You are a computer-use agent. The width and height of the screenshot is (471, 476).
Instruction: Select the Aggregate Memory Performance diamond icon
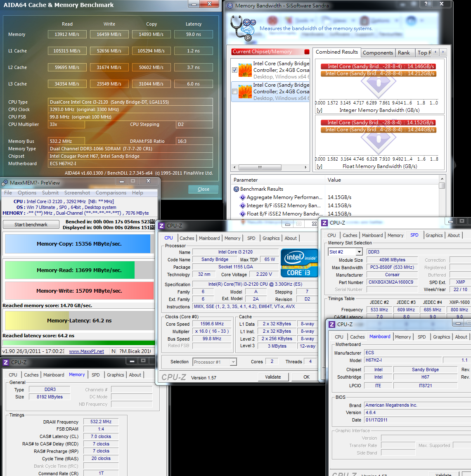[242, 197]
